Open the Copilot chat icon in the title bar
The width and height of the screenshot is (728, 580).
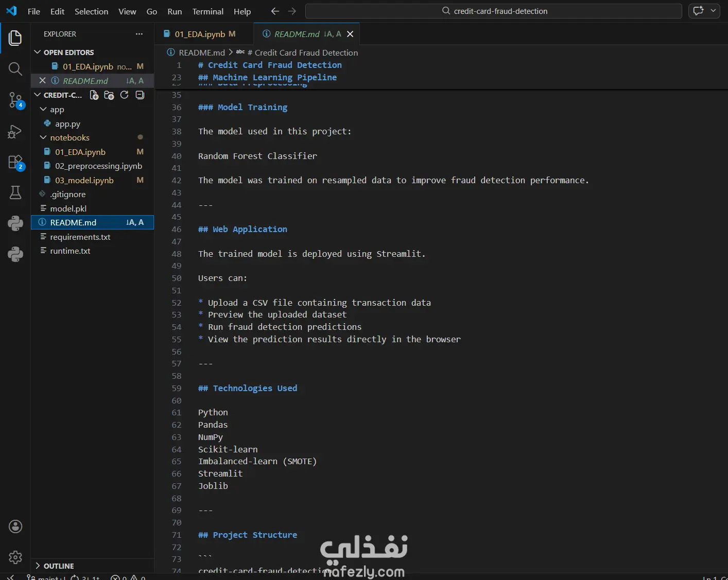[x=699, y=11]
